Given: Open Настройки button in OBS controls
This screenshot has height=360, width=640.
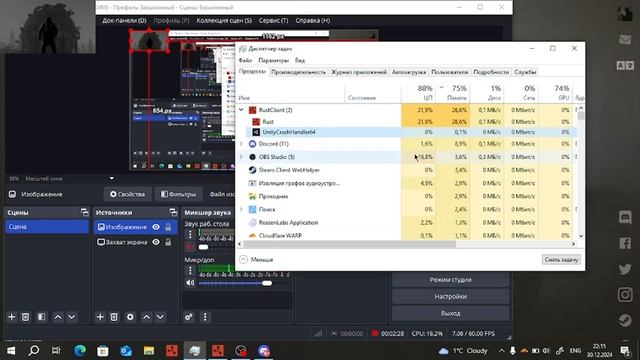Looking at the screenshot, I should pos(450,297).
